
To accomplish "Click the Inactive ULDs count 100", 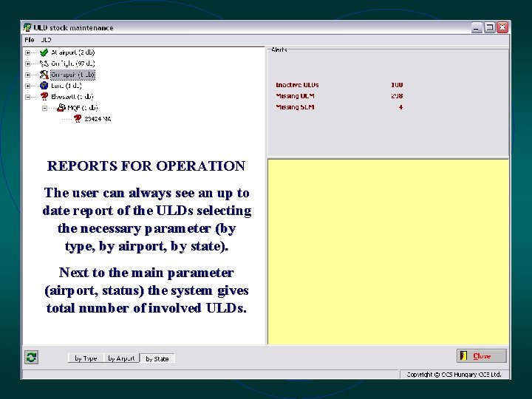I will click(397, 85).
